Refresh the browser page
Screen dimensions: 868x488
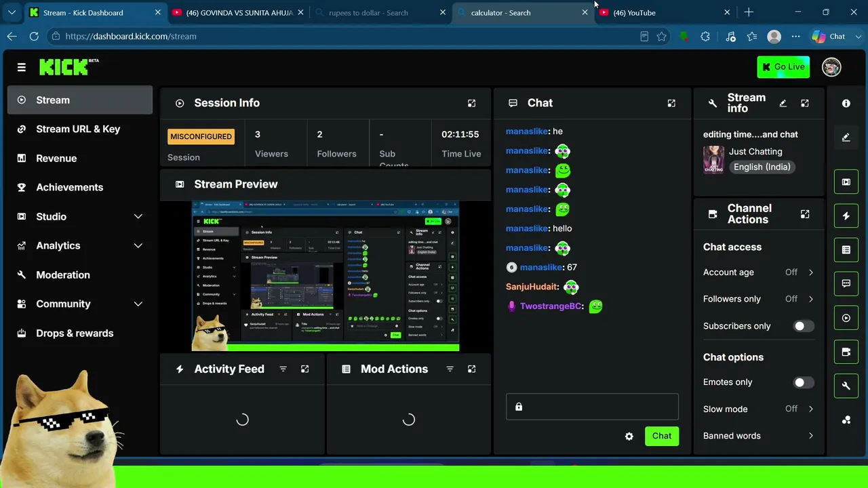(x=34, y=37)
